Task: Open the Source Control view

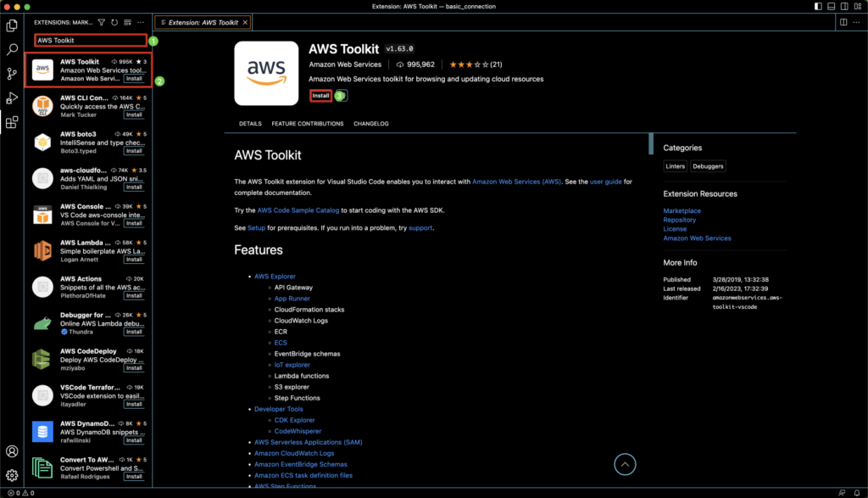Action: tap(11, 74)
